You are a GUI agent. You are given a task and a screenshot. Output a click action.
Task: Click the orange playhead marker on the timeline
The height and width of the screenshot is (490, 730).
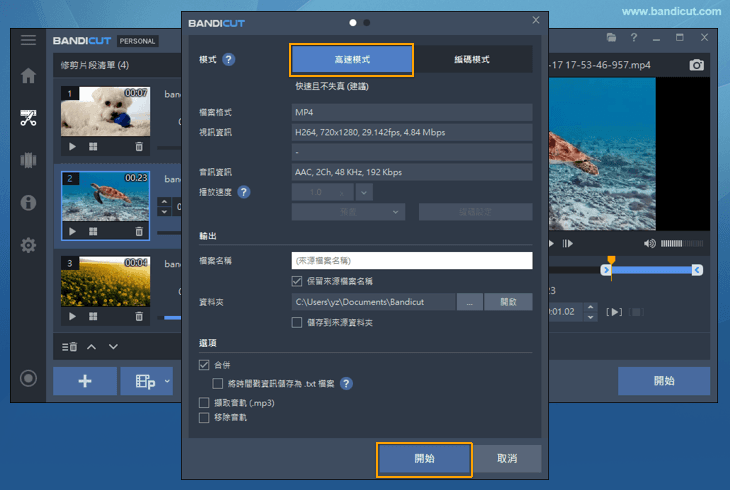611,259
